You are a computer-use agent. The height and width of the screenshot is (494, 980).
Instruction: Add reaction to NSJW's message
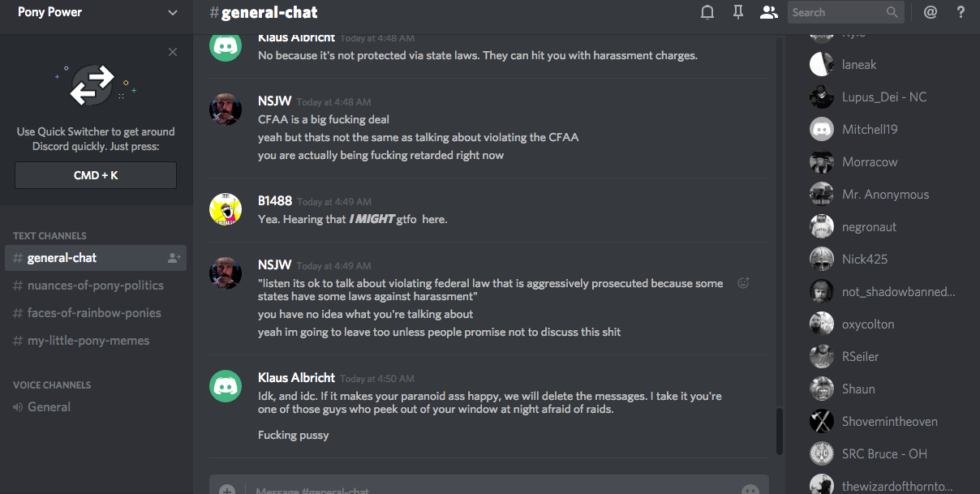743,283
